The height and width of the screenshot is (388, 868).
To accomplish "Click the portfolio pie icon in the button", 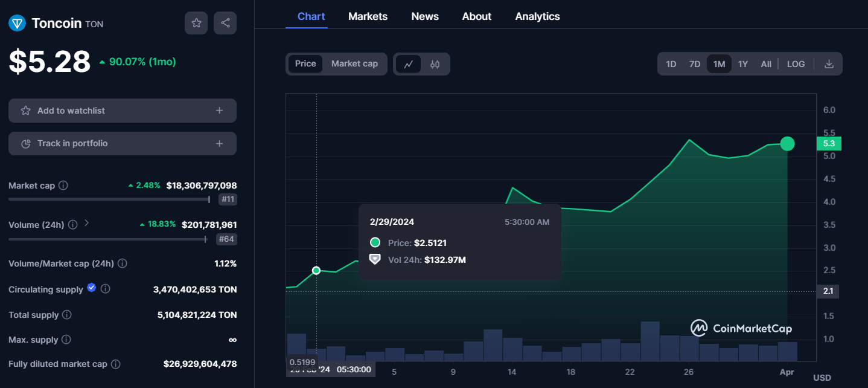I will click(x=25, y=143).
